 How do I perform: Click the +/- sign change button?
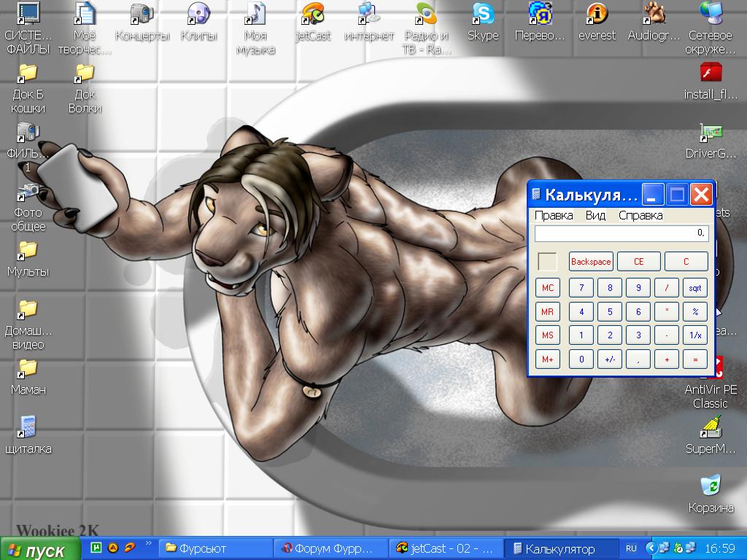pos(610,359)
